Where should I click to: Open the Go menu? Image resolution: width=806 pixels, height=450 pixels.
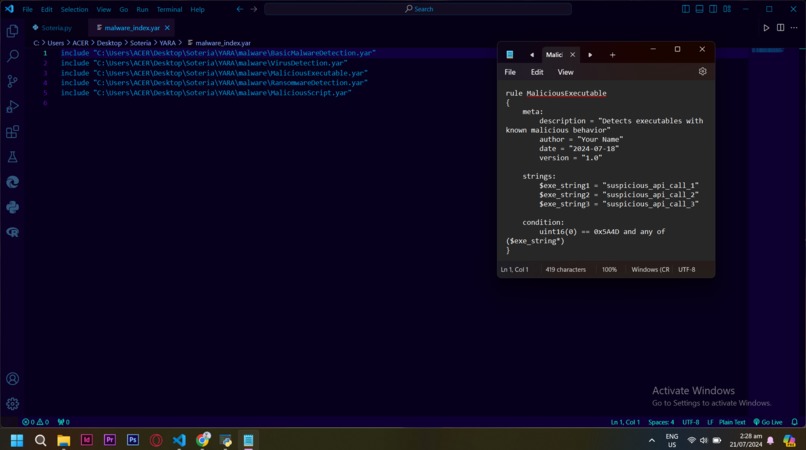(x=124, y=9)
